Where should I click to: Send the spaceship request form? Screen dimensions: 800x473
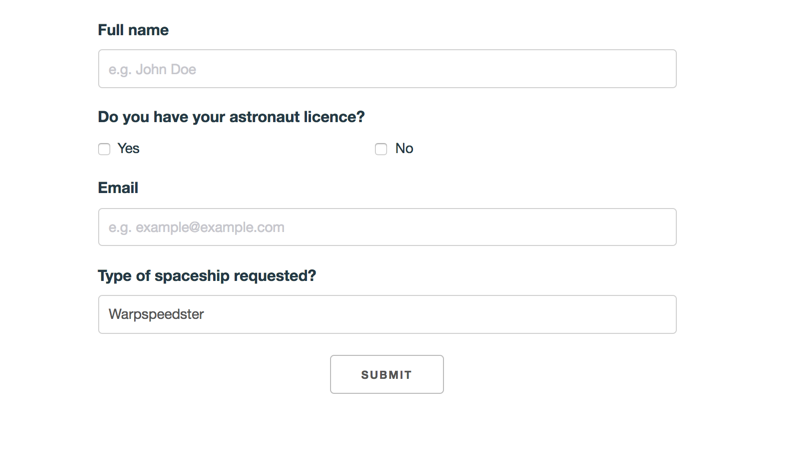click(x=387, y=375)
